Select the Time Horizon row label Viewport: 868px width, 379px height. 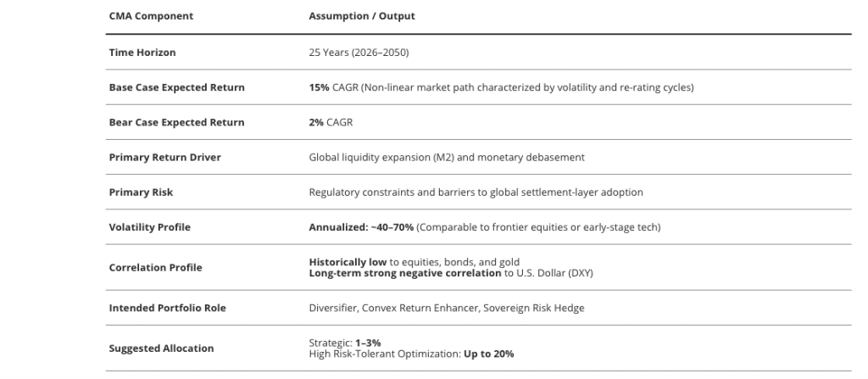[x=144, y=53]
